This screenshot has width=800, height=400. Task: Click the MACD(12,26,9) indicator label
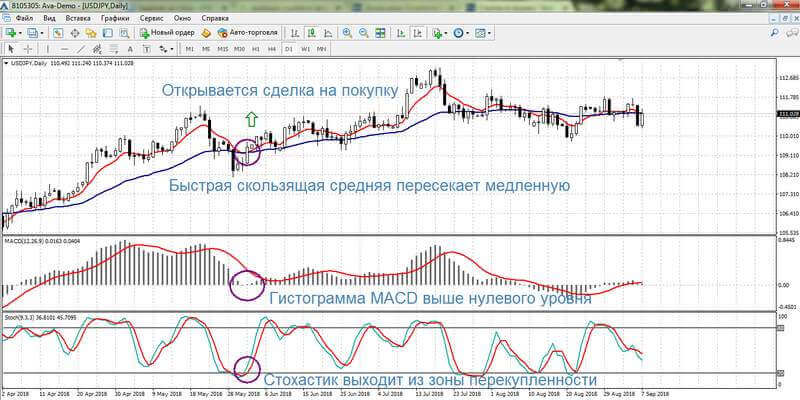(x=23, y=239)
